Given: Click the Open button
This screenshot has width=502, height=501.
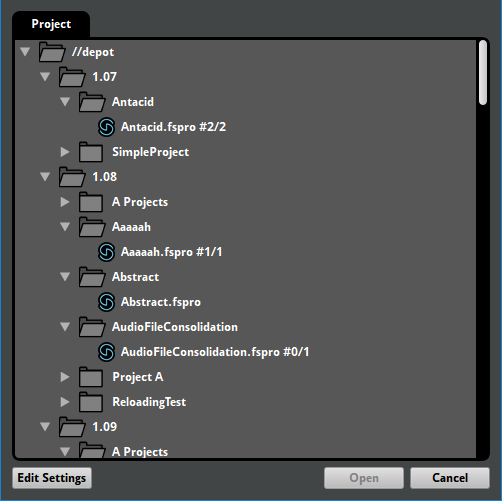Looking at the screenshot, I should click(364, 478).
